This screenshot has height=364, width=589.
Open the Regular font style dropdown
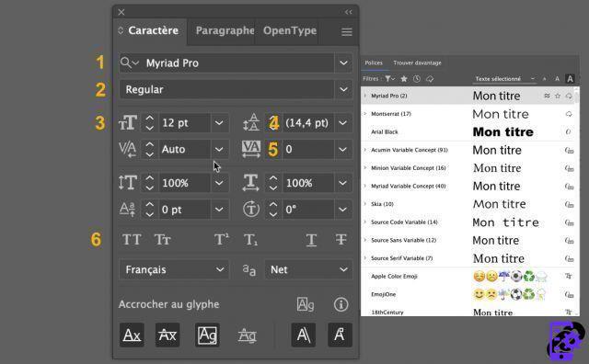click(343, 89)
